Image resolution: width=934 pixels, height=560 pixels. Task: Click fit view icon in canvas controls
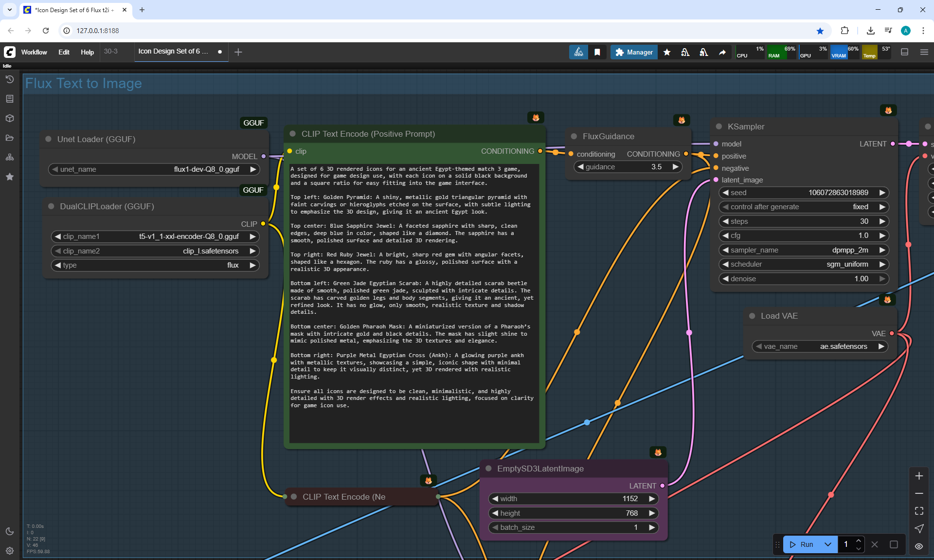[919, 511]
